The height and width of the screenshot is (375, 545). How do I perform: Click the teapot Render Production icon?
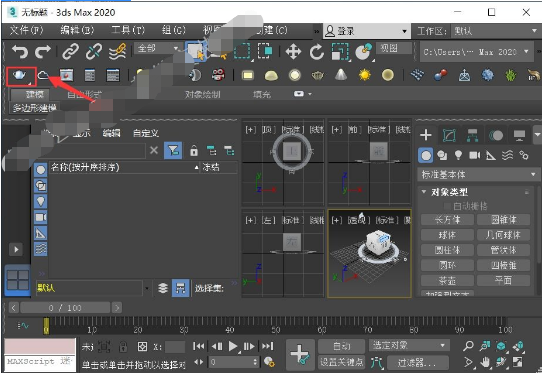pos(19,75)
